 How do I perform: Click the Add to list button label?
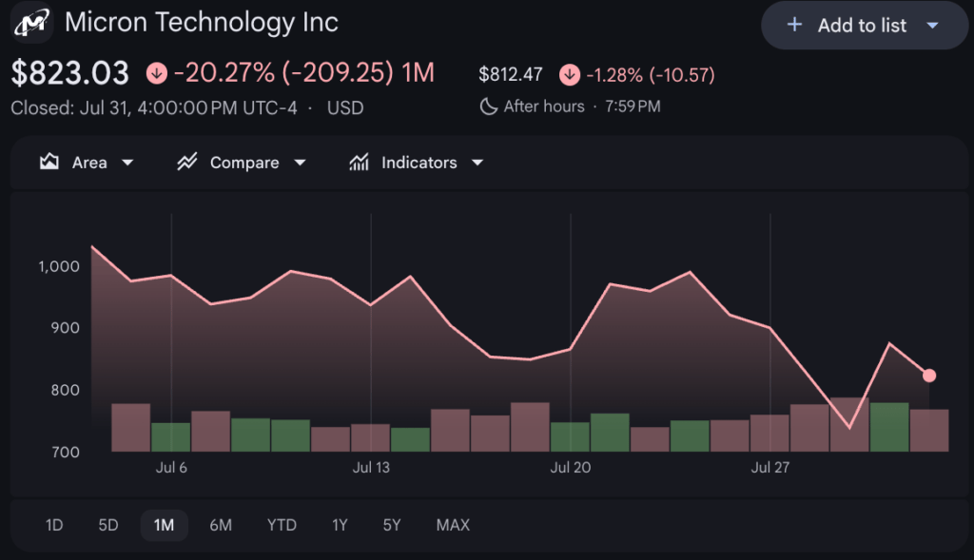(x=862, y=26)
